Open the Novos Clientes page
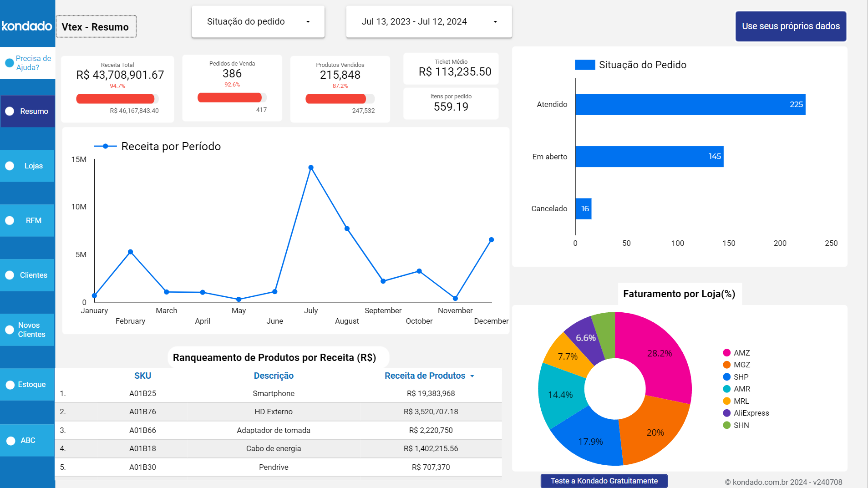 27,330
